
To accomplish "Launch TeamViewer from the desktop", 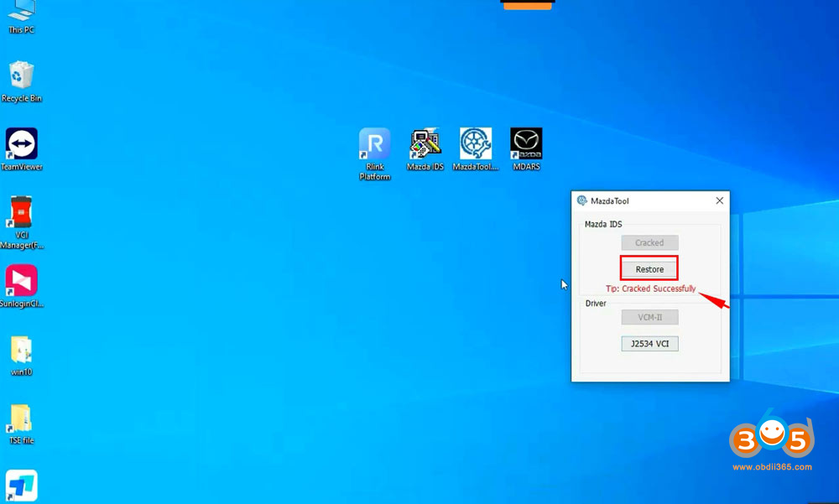I will [22, 150].
